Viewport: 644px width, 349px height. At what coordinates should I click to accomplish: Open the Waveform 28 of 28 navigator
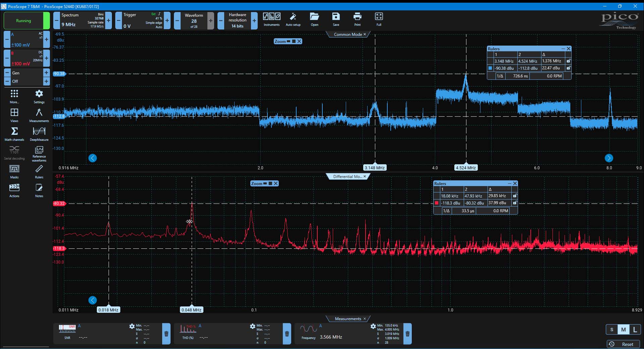[194, 20]
